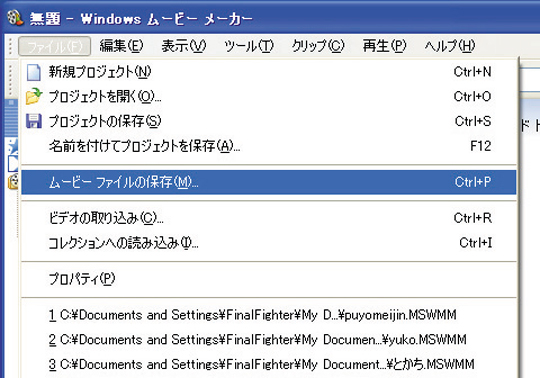Open the 表示(V) menu
This screenshot has width=540, height=378.
point(184,46)
